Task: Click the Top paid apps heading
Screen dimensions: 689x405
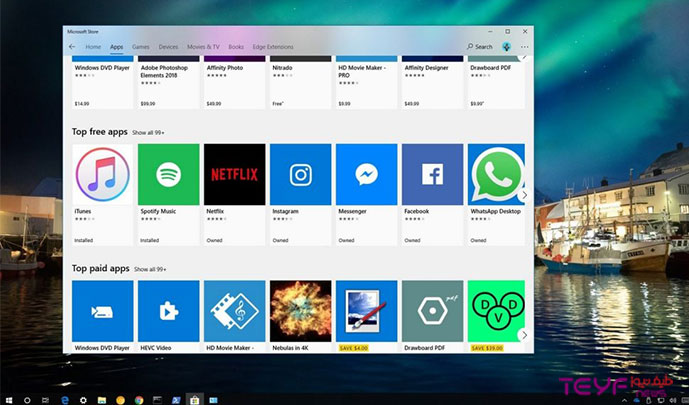Action: click(101, 268)
